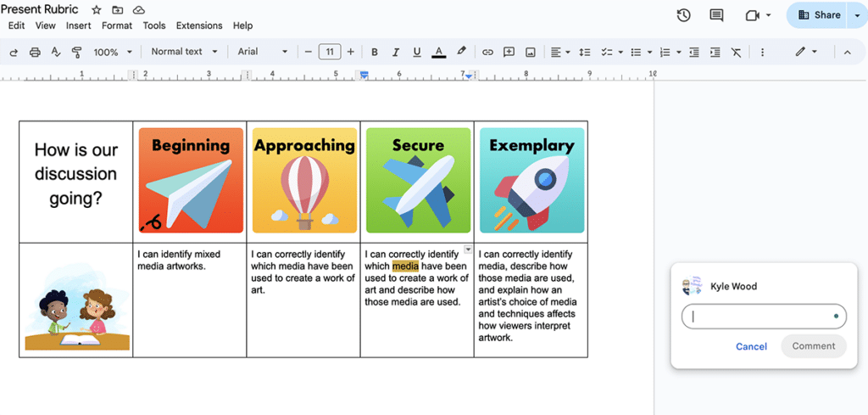Clear formatting with the crossed T icon
Viewport: 868px width, 415px height.
[x=736, y=52]
